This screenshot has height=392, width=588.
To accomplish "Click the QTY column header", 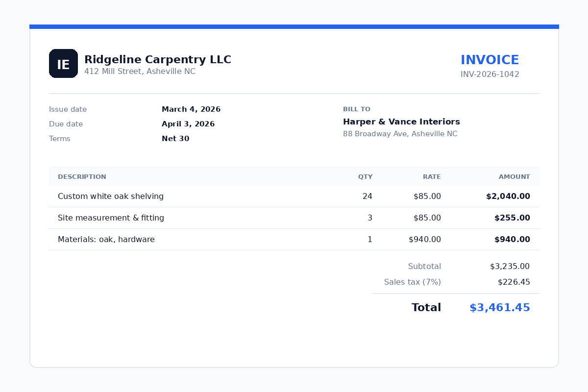I will click(365, 177).
